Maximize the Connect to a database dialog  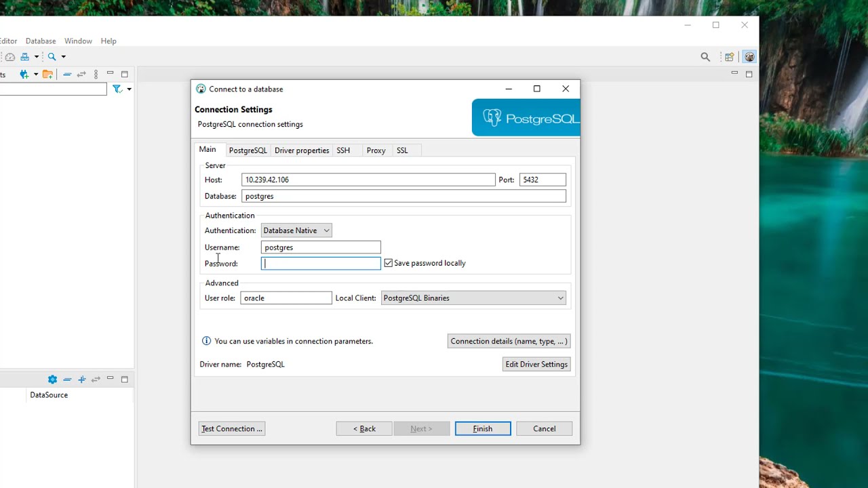(537, 89)
